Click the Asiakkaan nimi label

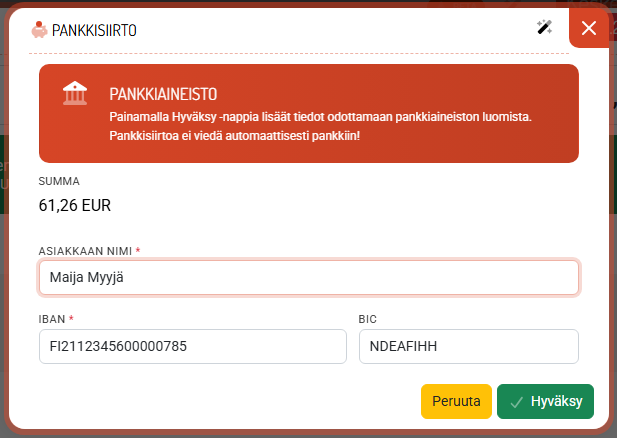point(85,251)
